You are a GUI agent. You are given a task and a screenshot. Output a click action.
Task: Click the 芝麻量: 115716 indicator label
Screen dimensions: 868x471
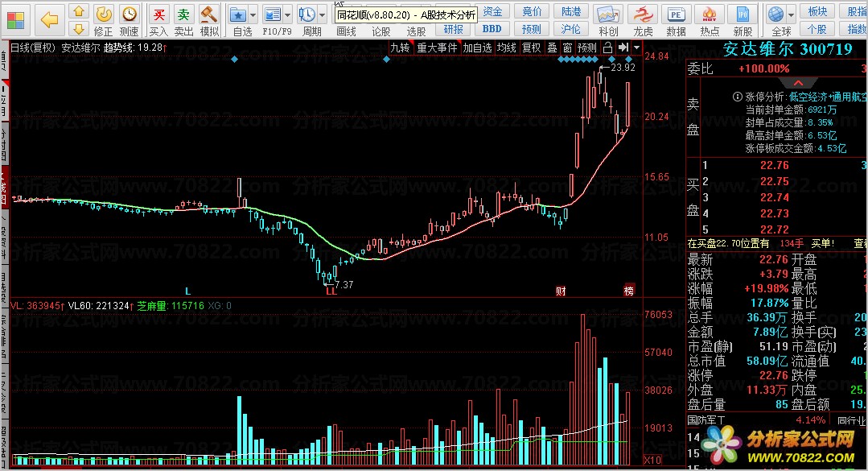pyautogui.click(x=171, y=306)
